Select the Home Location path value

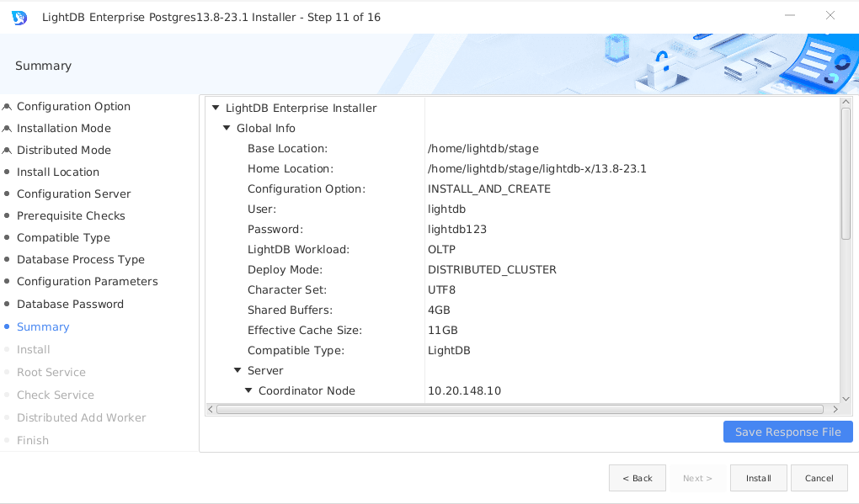click(537, 168)
